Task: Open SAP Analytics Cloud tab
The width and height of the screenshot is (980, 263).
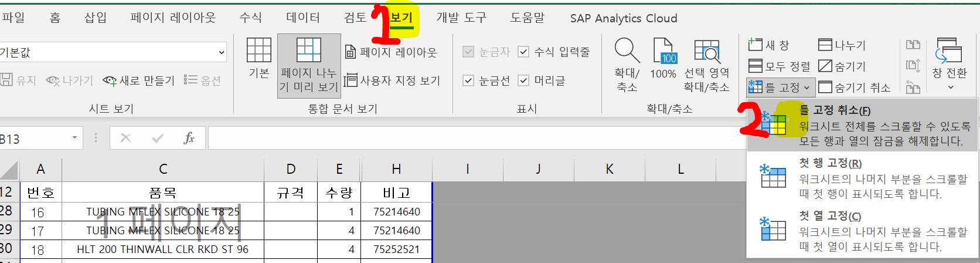Action: pos(624,18)
